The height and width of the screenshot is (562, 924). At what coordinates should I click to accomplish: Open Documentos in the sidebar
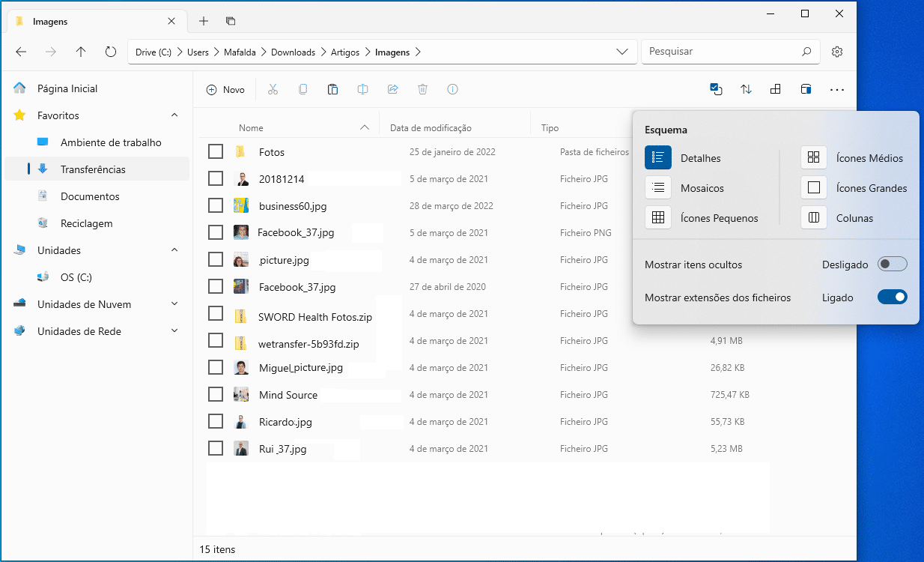pyautogui.click(x=90, y=196)
